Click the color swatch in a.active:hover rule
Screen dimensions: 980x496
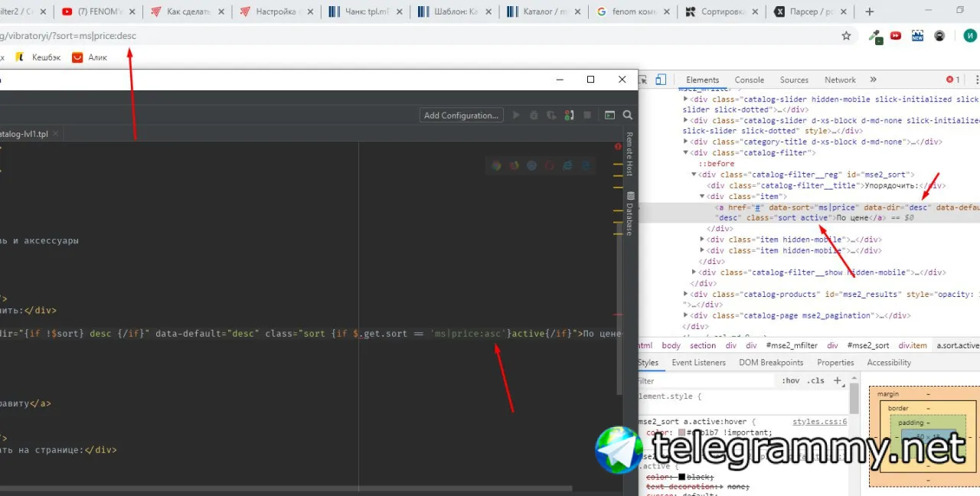coord(682,432)
